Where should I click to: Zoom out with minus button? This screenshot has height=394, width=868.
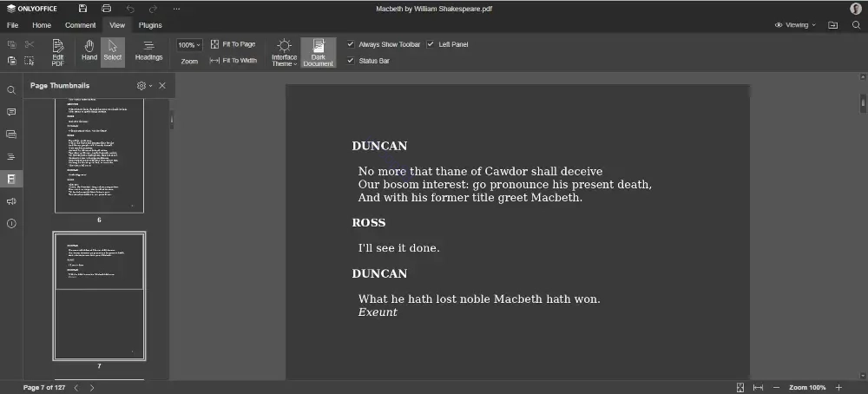click(776, 388)
